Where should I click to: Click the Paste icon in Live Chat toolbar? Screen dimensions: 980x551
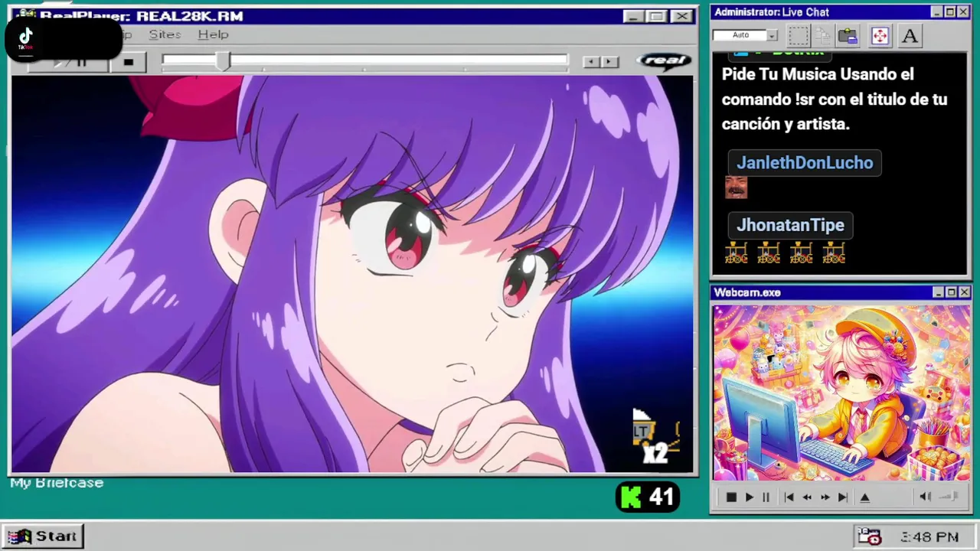point(848,35)
